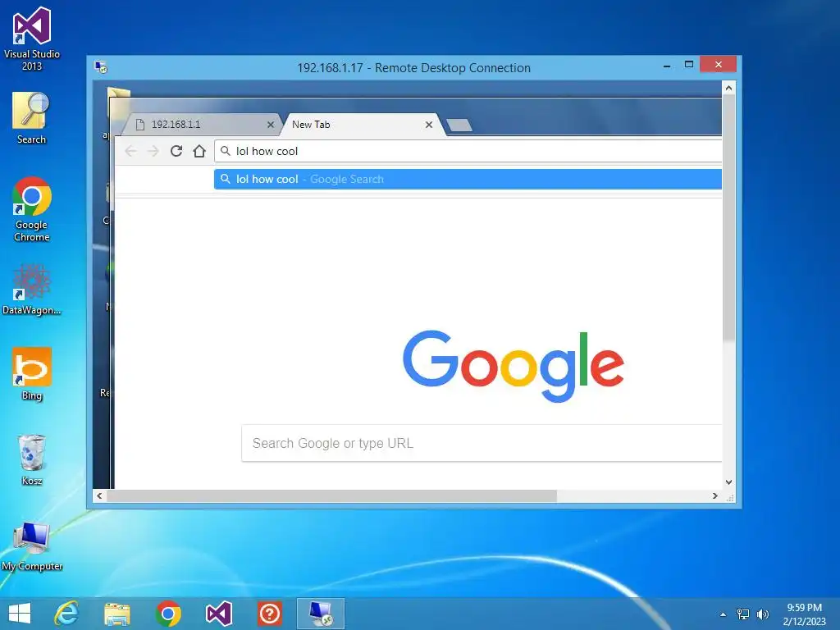Close the Remote Desktop Connection window
The width and height of the screenshot is (840, 630).
tap(718, 65)
